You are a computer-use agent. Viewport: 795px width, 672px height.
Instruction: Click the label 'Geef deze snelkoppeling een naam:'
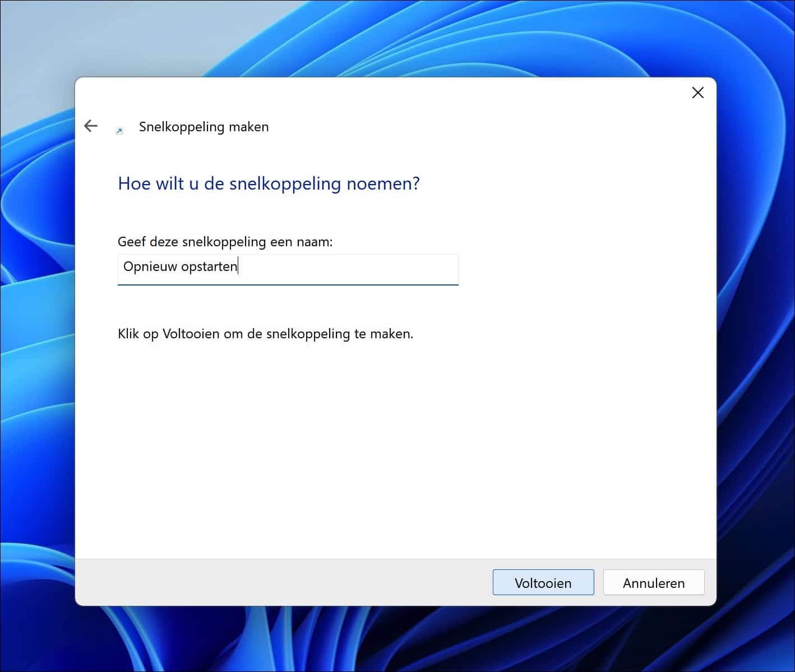tap(225, 241)
